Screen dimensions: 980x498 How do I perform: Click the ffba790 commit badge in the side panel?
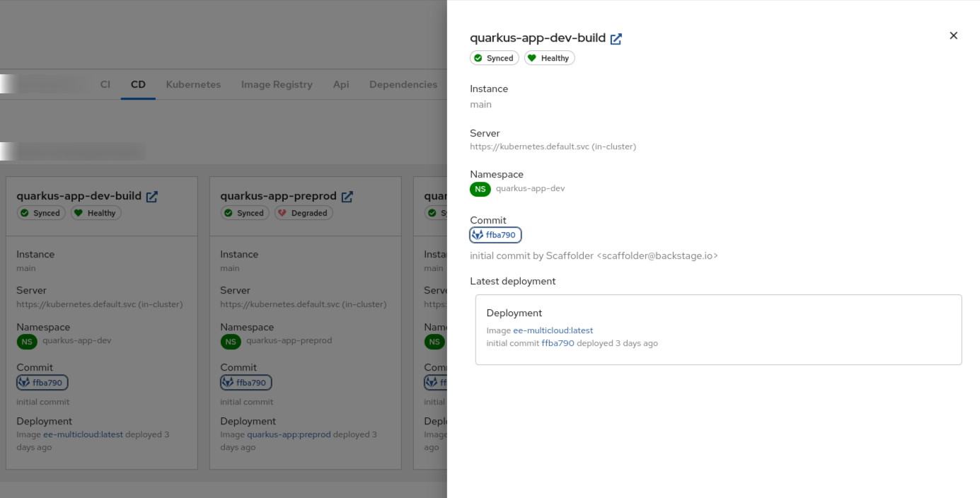click(x=495, y=234)
